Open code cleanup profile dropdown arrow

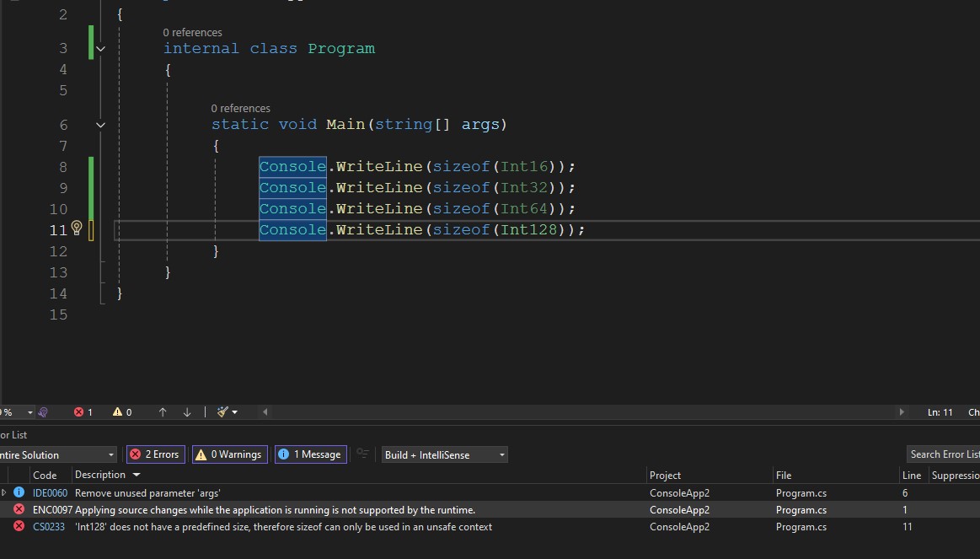point(235,412)
